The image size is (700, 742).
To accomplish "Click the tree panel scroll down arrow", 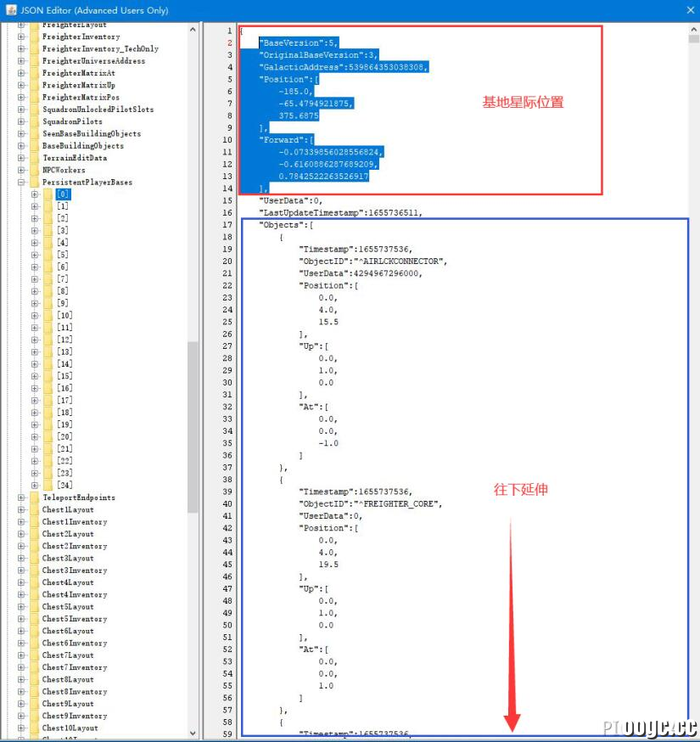I will (193, 733).
